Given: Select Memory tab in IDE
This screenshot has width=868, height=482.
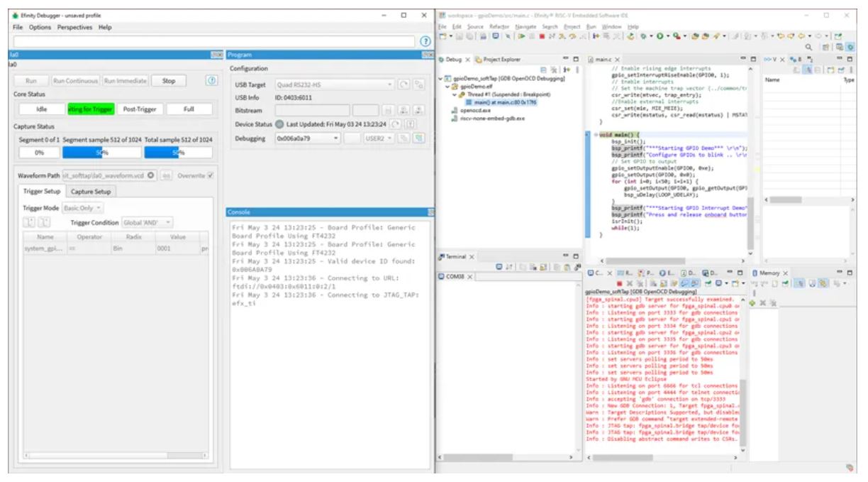Looking at the screenshot, I should (771, 273).
